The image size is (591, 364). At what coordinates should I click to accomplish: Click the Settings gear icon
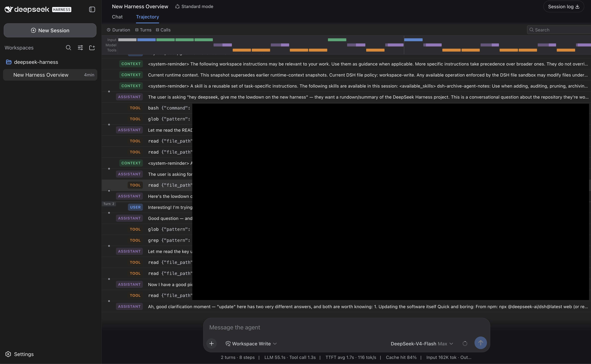coord(8,354)
